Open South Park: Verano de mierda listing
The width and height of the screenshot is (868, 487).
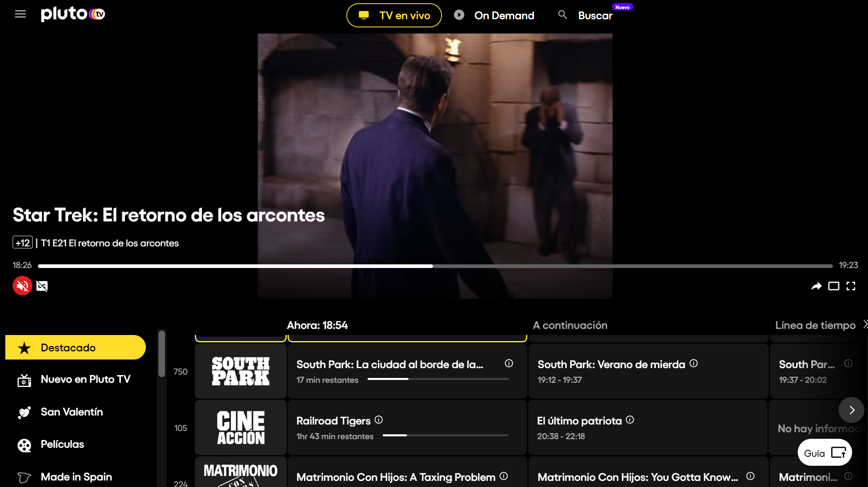[648, 371]
